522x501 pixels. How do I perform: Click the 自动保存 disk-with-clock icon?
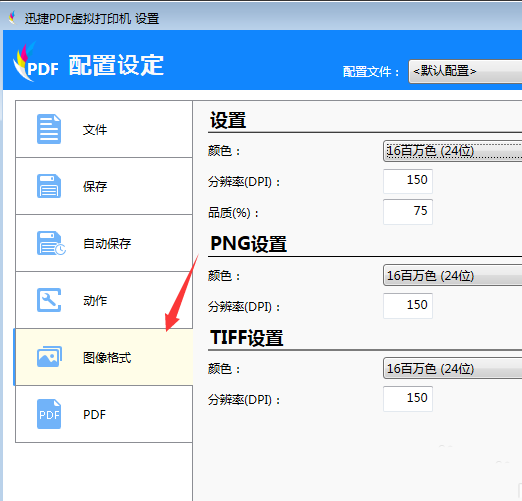51,243
